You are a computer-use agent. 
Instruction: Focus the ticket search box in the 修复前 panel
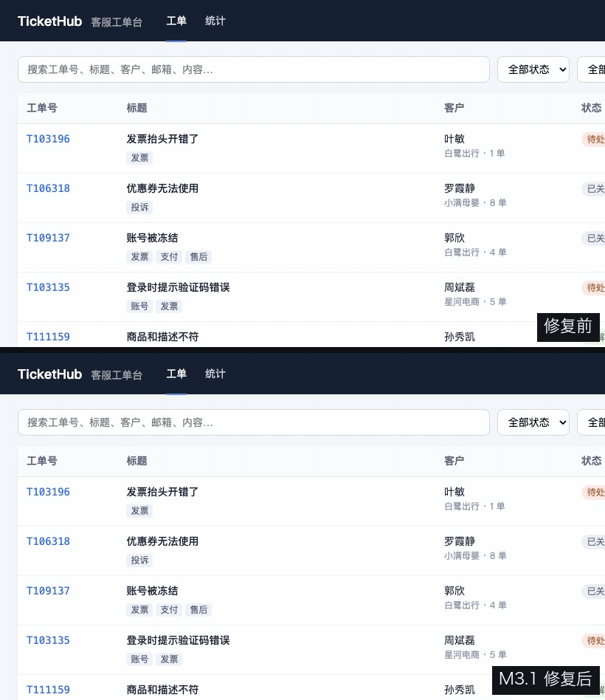[x=253, y=69]
